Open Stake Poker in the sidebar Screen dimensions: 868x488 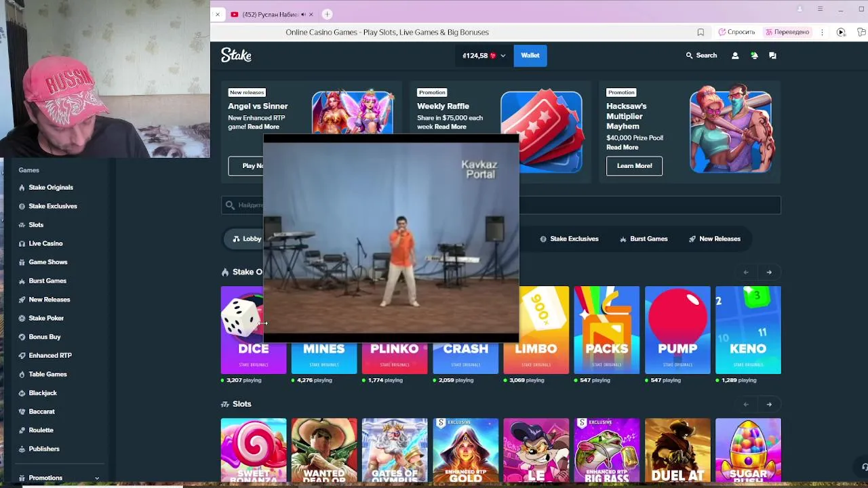tap(46, 318)
